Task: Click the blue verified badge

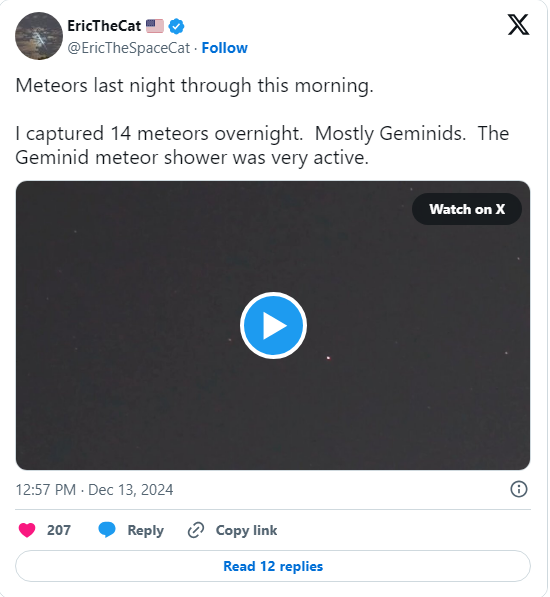Action: click(x=176, y=26)
